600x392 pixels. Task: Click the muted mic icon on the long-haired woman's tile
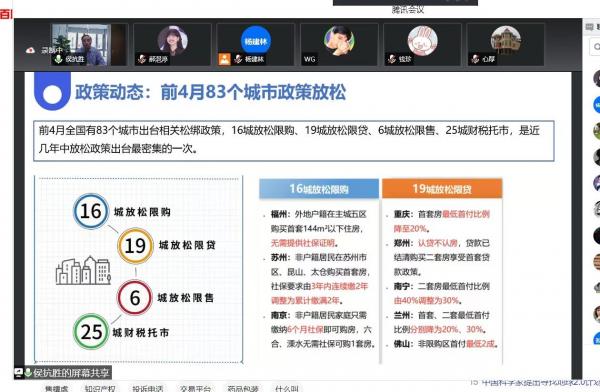coord(142,59)
